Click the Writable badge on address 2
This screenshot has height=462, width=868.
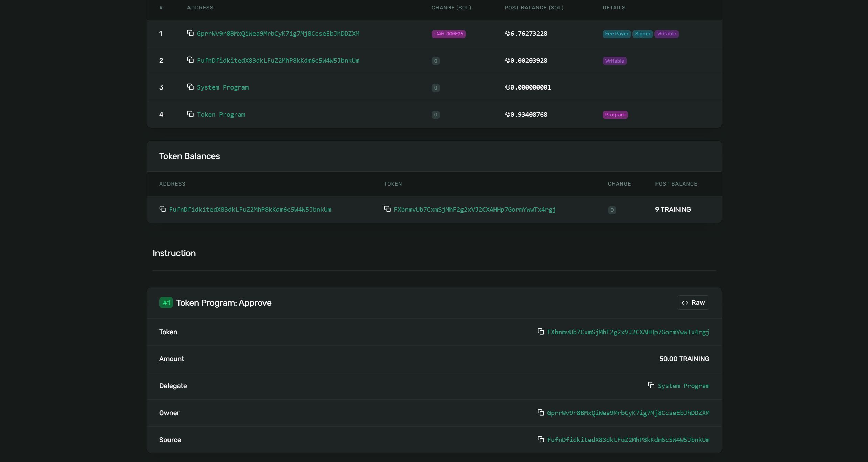614,60
